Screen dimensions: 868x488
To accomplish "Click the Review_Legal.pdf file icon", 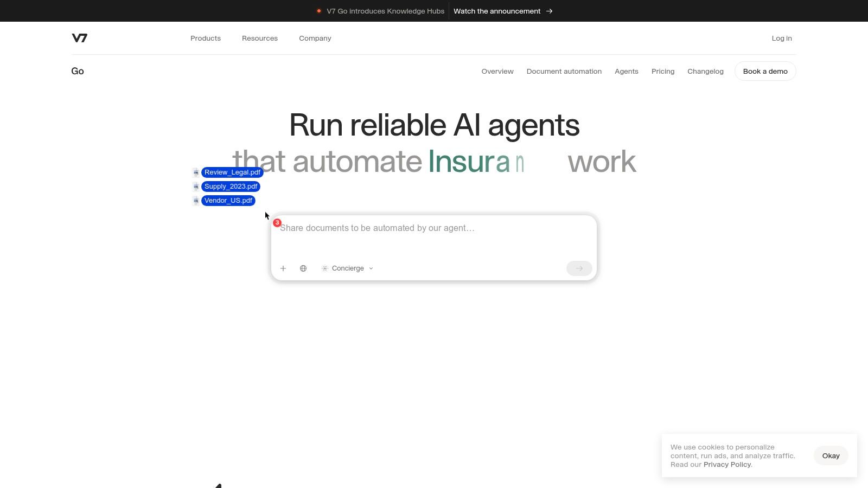I will (196, 172).
